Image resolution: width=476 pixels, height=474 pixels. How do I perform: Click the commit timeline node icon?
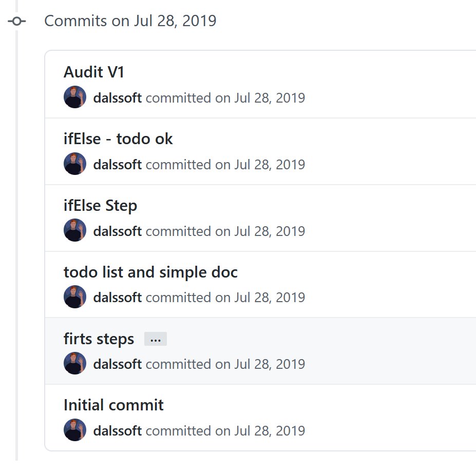(x=17, y=21)
